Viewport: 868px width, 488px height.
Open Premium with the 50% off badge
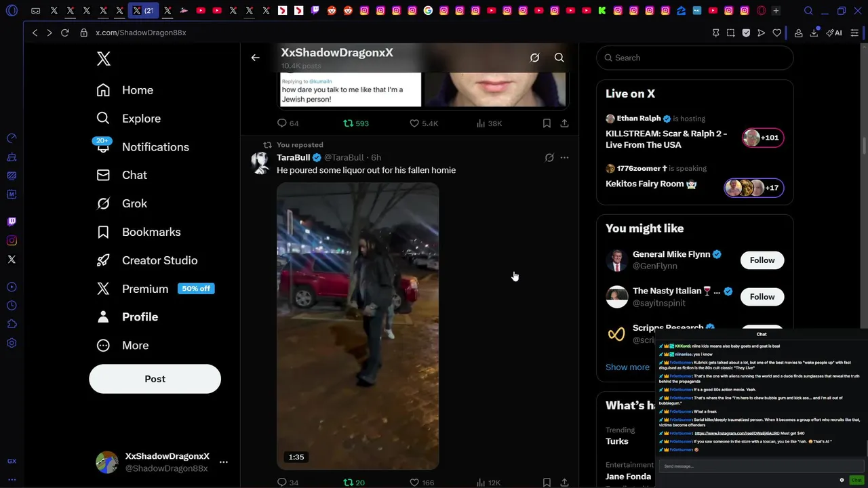pos(155,289)
